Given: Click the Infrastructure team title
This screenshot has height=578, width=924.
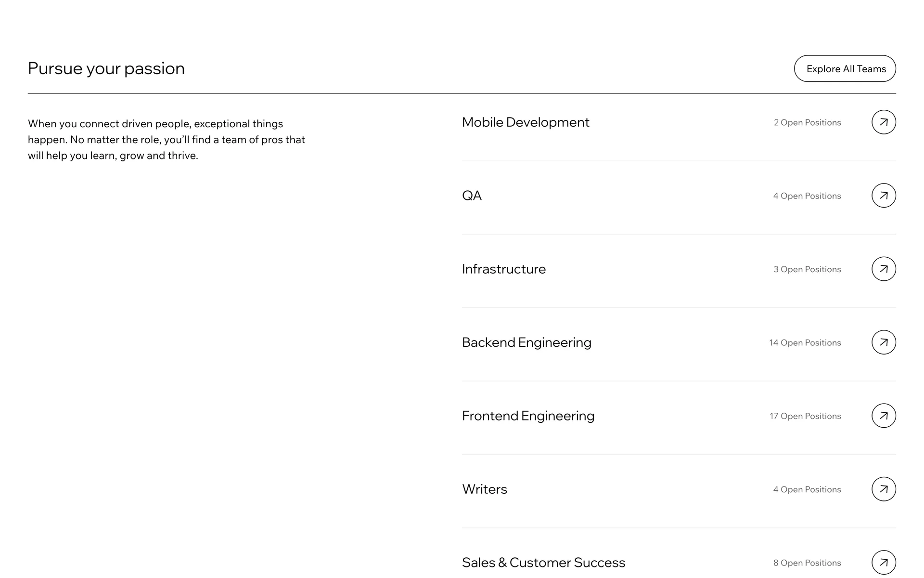Looking at the screenshot, I should click(503, 269).
